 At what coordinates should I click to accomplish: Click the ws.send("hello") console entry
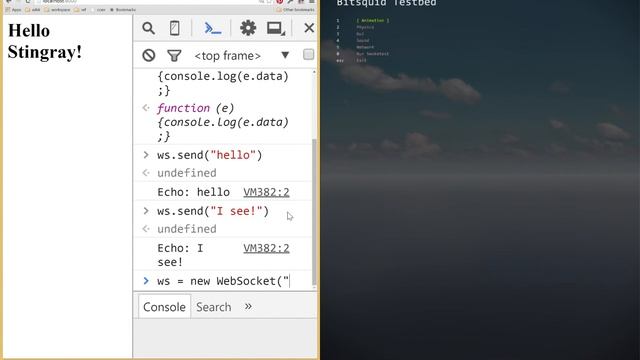tap(209, 155)
